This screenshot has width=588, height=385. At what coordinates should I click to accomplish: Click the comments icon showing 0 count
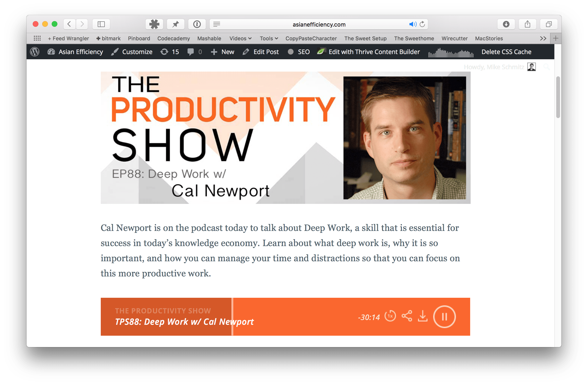coord(195,52)
